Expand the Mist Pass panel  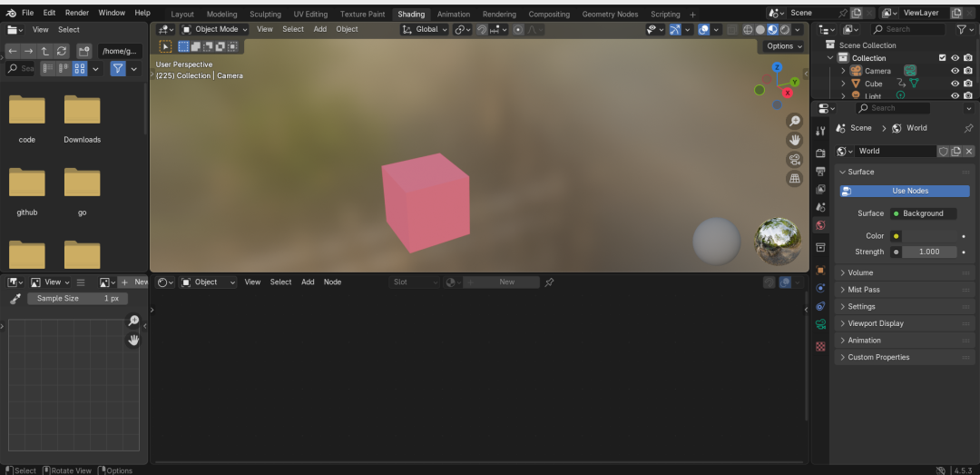[x=905, y=290]
